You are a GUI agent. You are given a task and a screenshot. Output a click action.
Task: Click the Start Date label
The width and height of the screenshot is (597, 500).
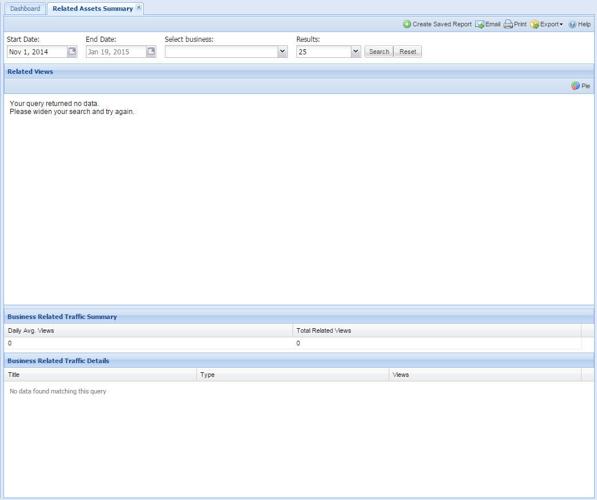point(23,39)
